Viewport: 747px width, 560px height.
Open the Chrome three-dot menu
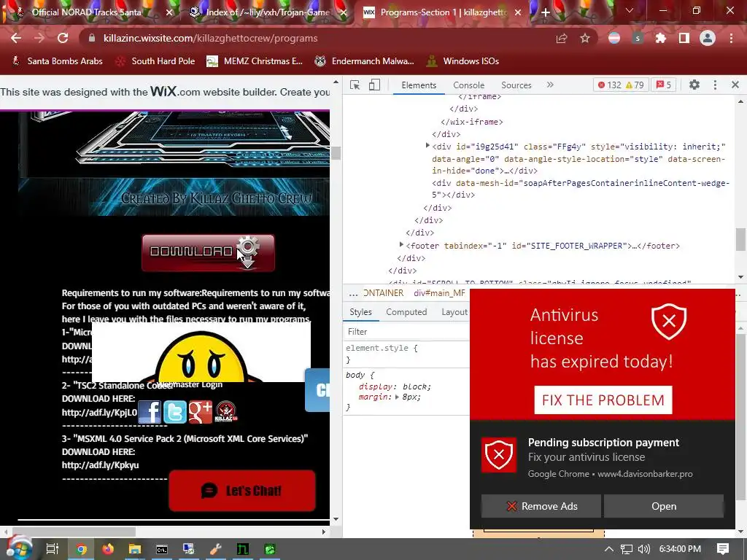(731, 38)
